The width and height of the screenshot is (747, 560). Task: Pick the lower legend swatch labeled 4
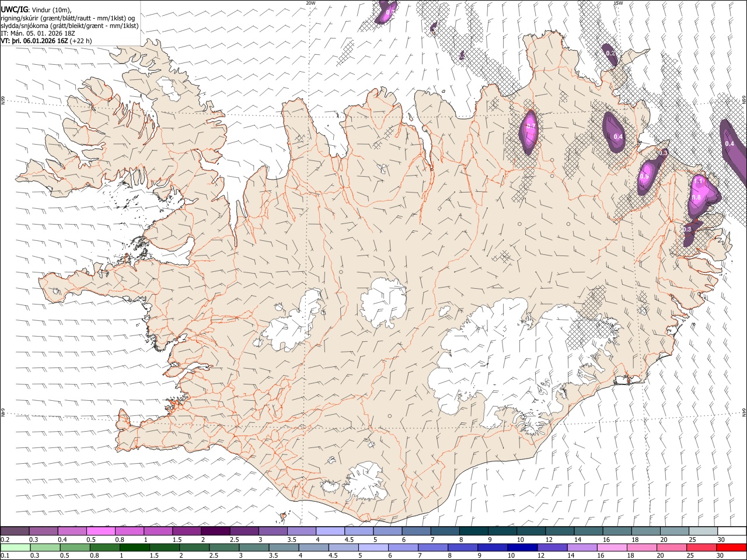pos(313,547)
